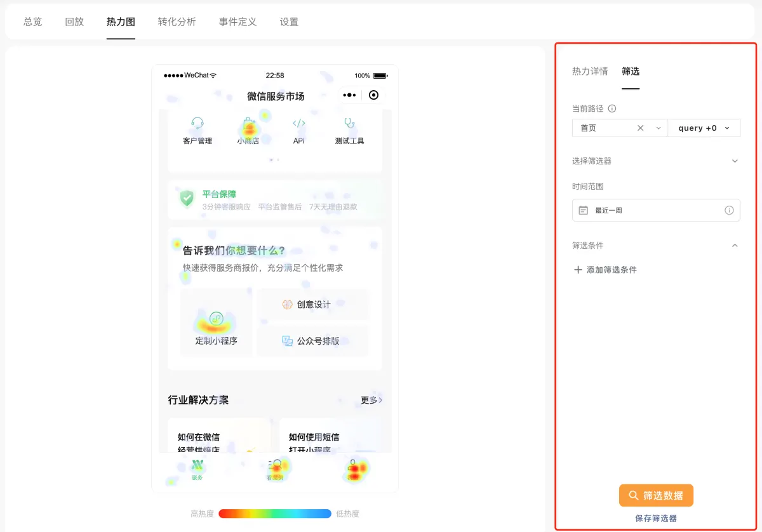
Task: Open the 如何在微信 article card
Action: [x=219, y=436]
